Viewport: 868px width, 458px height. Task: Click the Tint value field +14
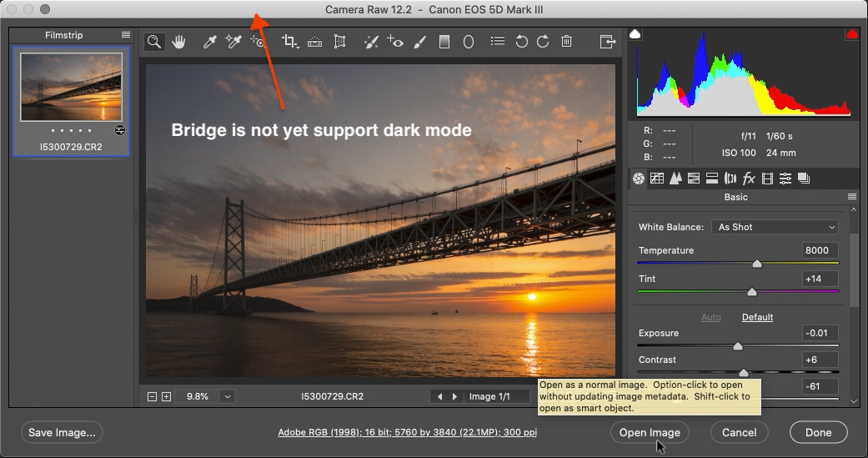(x=820, y=279)
